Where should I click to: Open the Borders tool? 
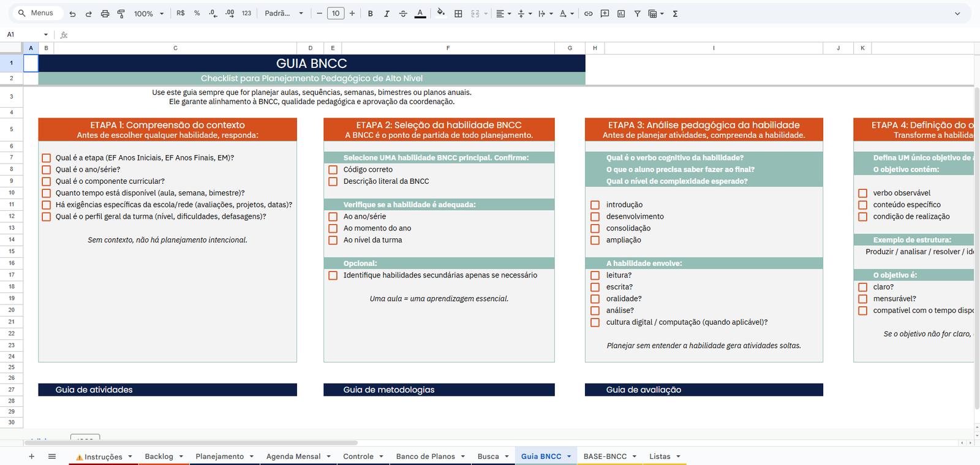(x=458, y=13)
